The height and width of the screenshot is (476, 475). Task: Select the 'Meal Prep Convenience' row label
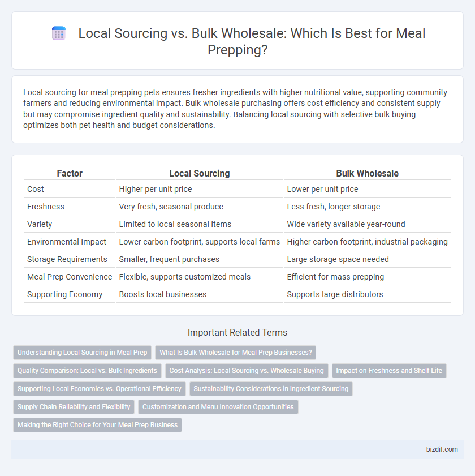70,277
